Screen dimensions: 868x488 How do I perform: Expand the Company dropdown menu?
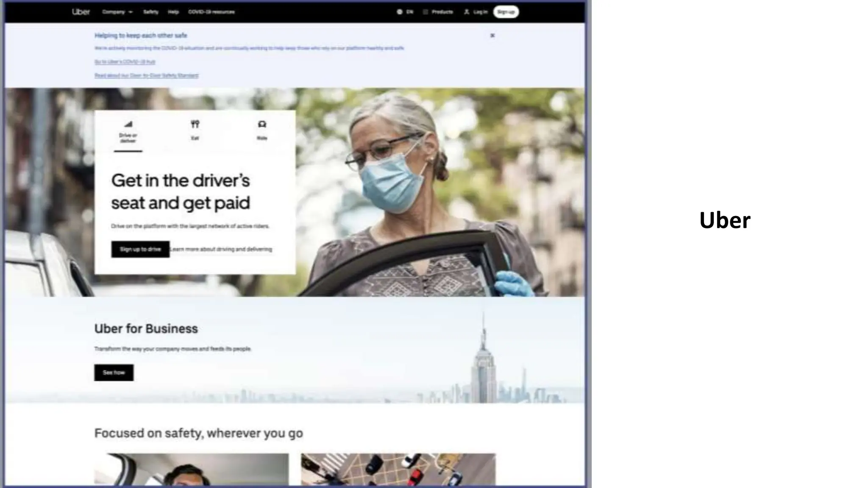[x=117, y=12]
